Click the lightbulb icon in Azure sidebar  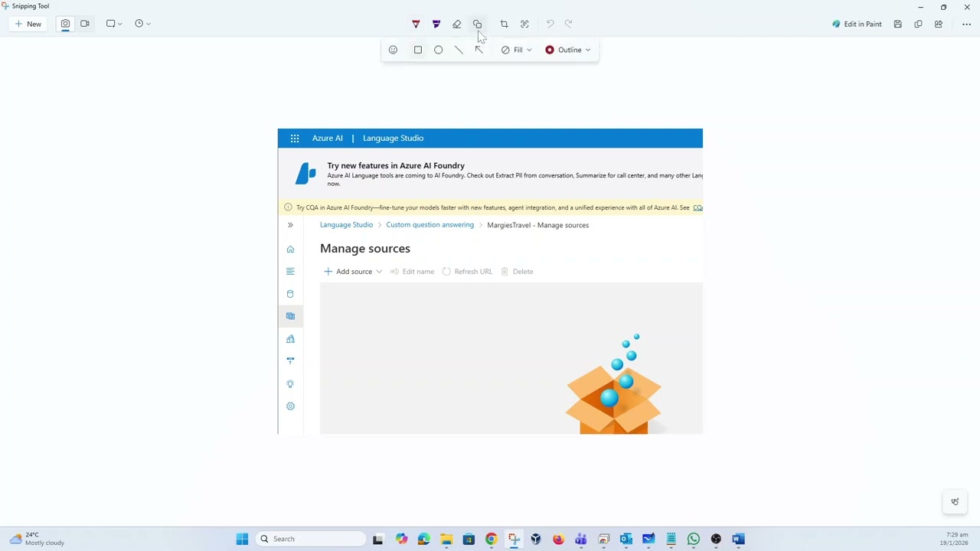(290, 384)
